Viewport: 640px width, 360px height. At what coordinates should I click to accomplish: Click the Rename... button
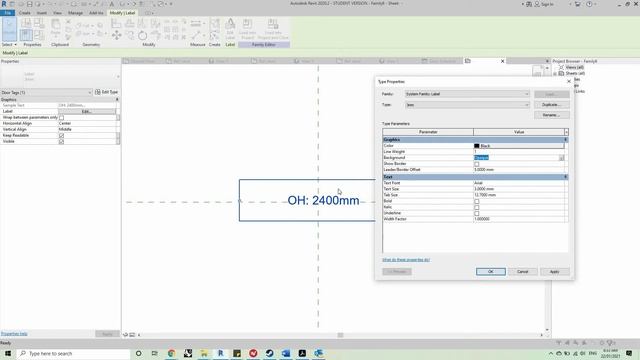(551, 115)
